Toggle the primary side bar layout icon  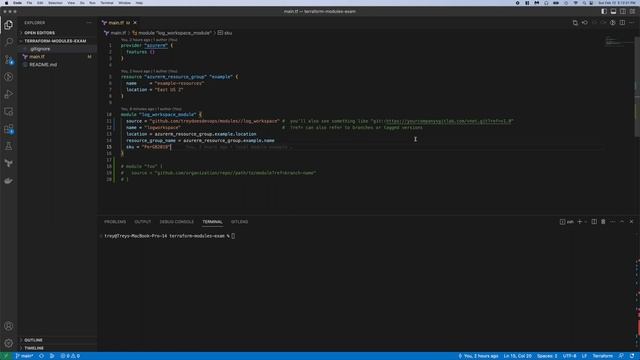pyautogui.click(x=604, y=11)
